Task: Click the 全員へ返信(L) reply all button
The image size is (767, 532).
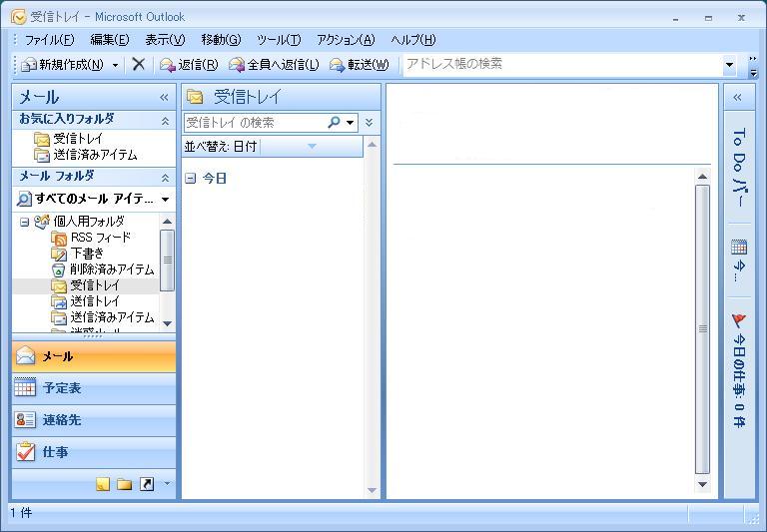Action: (x=274, y=65)
